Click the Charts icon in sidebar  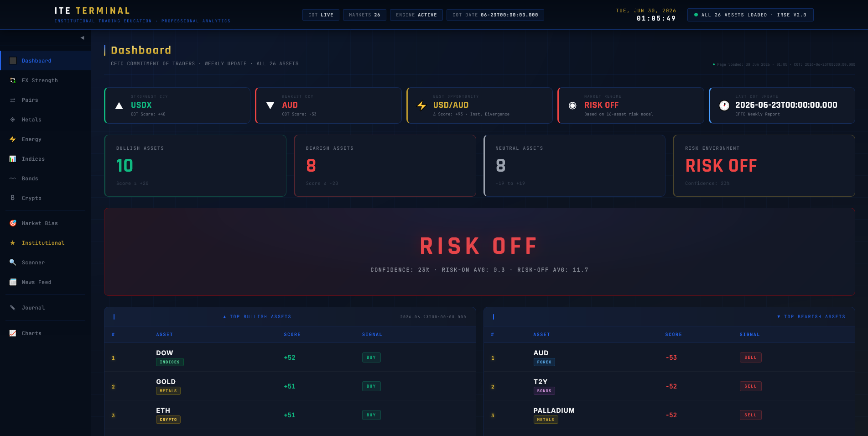[x=13, y=333]
